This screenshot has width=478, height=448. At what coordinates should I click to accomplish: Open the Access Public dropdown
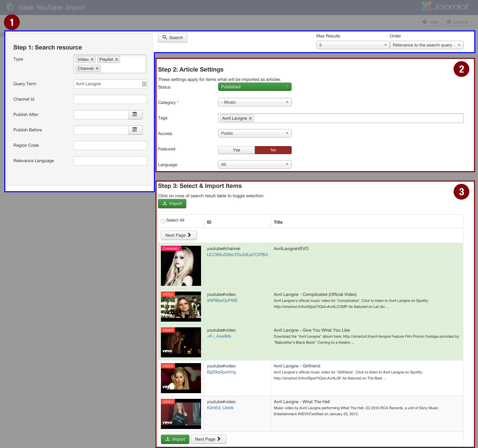tap(255, 133)
